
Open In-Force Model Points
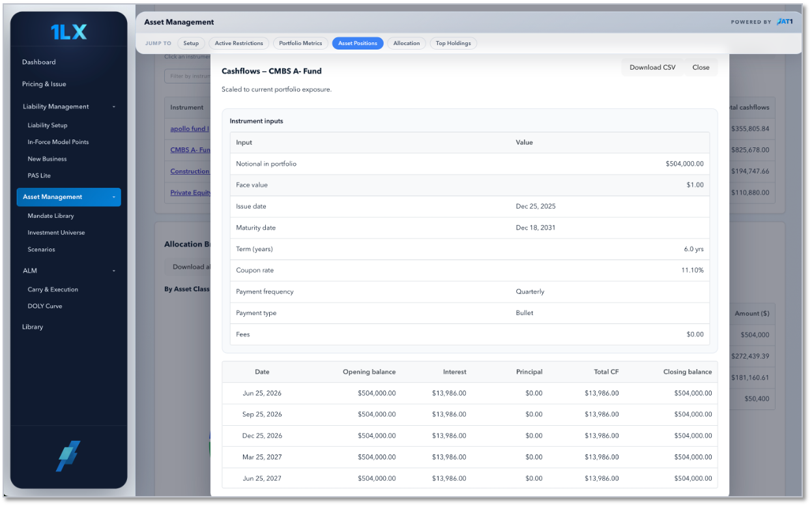58,142
